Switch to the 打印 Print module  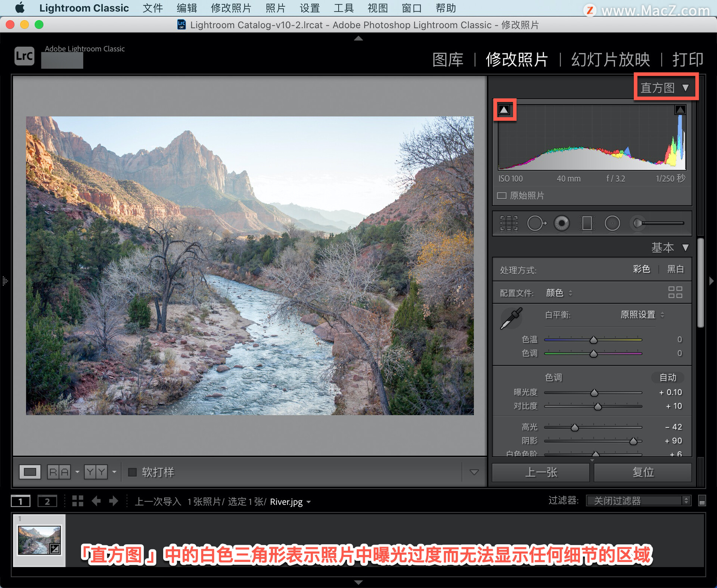[x=688, y=60]
